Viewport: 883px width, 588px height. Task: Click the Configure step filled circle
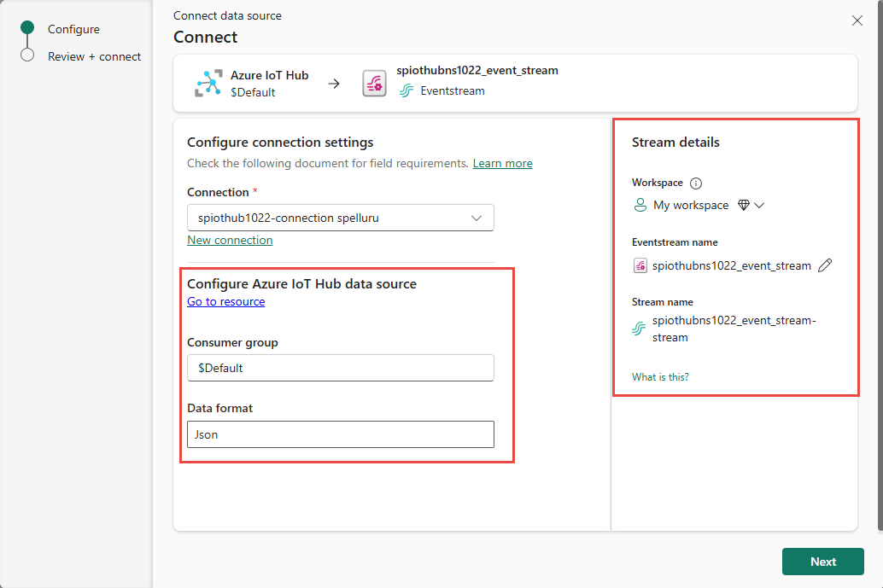tap(27, 27)
